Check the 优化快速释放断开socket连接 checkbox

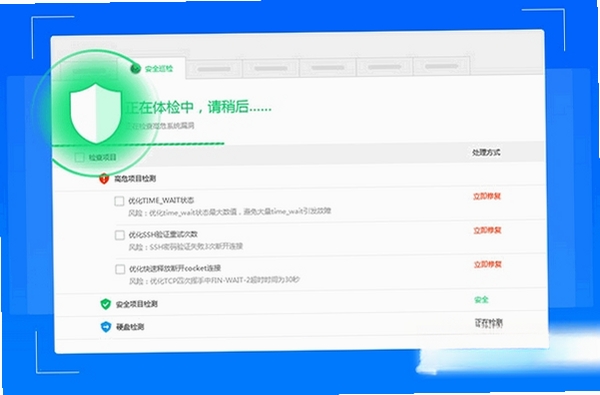[x=120, y=269]
